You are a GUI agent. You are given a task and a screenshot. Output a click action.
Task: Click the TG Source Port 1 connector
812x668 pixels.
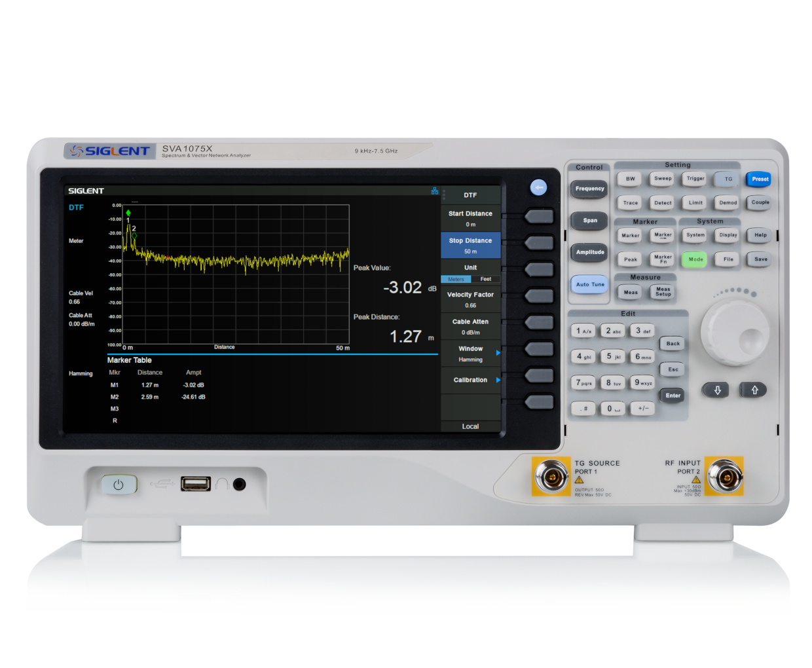[x=551, y=476]
